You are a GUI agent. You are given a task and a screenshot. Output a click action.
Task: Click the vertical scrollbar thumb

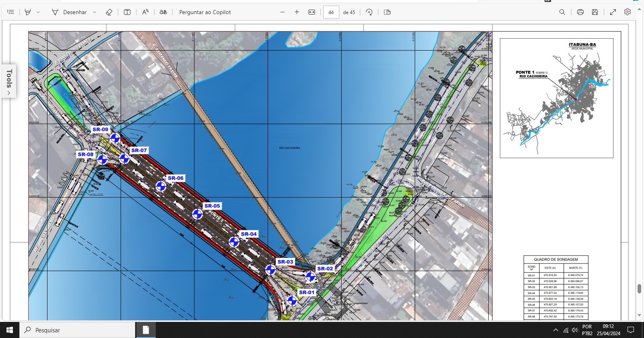[x=639, y=289]
